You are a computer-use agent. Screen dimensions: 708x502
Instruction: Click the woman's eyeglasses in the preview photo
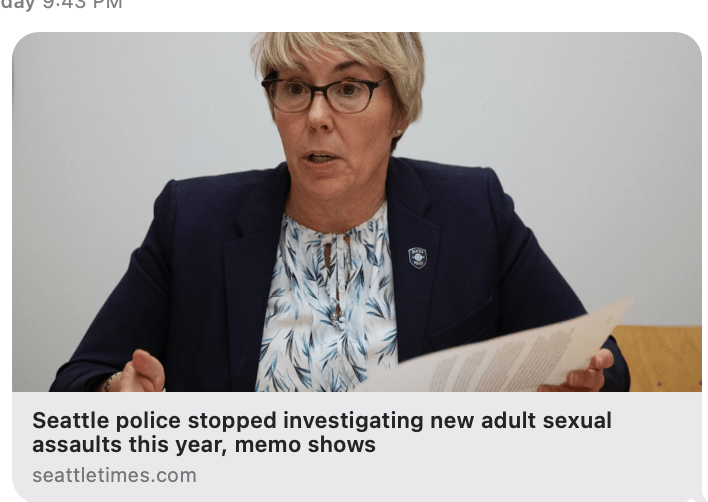tap(323, 94)
